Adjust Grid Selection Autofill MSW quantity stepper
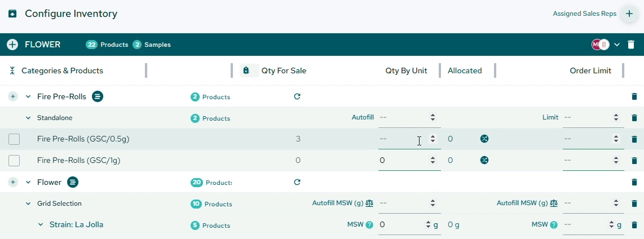The width and height of the screenshot is (644, 239). click(433, 203)
